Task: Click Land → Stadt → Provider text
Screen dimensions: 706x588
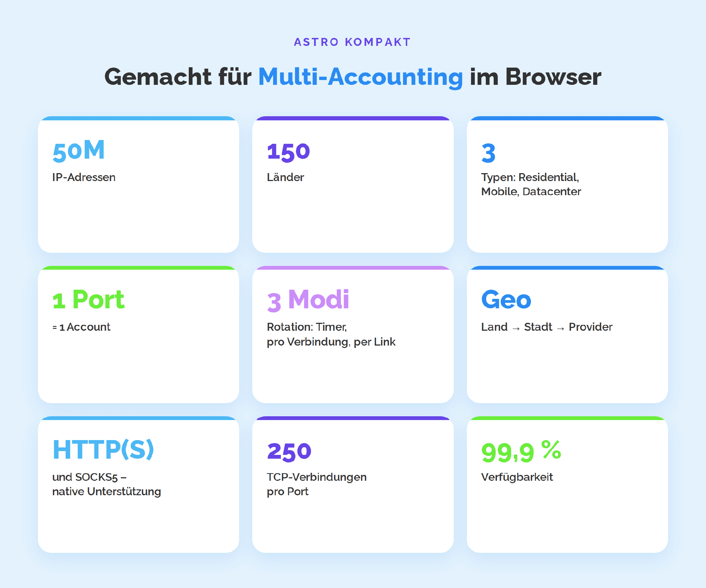Action: click(x=547, y=327)
